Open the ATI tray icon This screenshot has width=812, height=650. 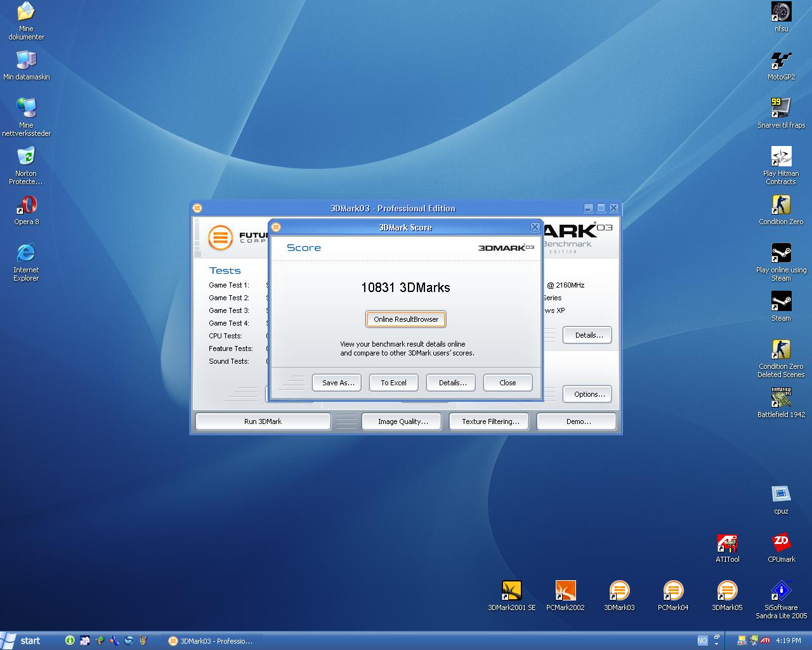pyautogui.click(x=765, y=640)
